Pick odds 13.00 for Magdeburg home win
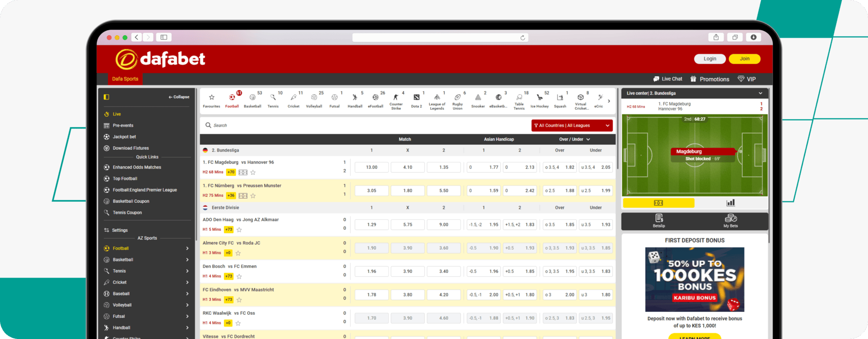Image resolution: width=868 pixels, height=339 pixels. [x=372, y=168]
